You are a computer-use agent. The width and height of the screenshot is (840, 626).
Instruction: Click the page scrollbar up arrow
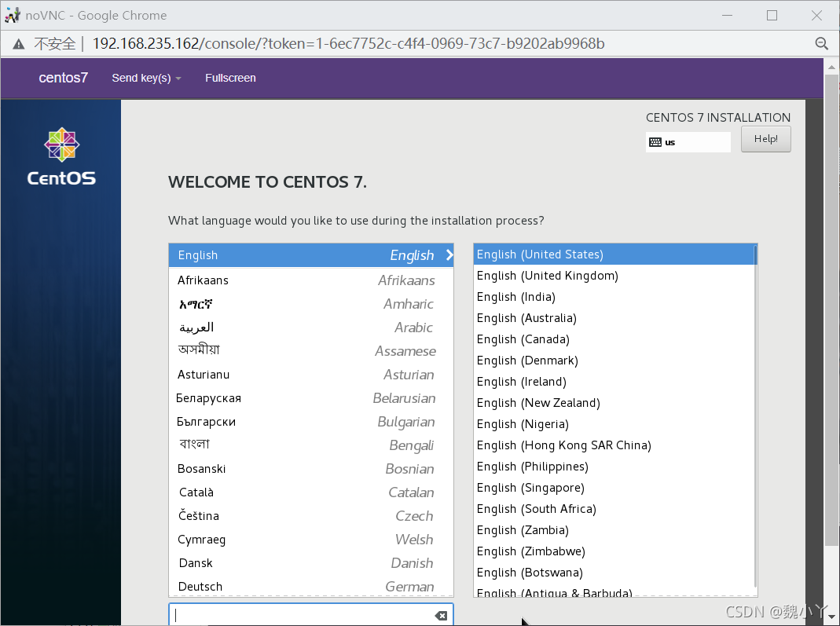tap(831, 67)
